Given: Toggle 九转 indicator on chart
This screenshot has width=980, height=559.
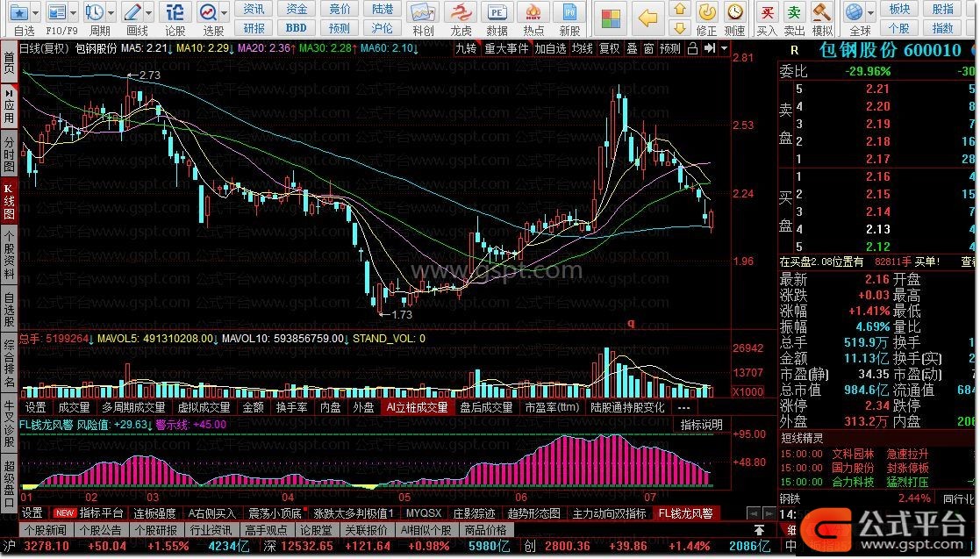Looking at the screenshot, I should tap(466, 48).
